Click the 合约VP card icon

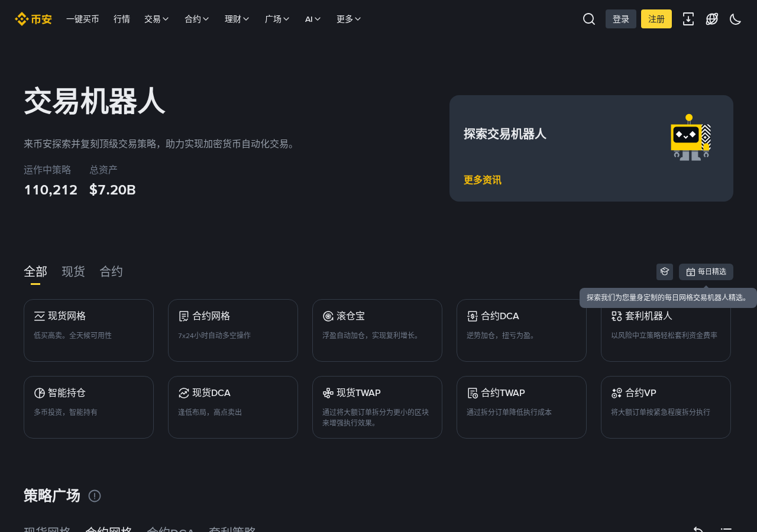(x=617, y=393)
